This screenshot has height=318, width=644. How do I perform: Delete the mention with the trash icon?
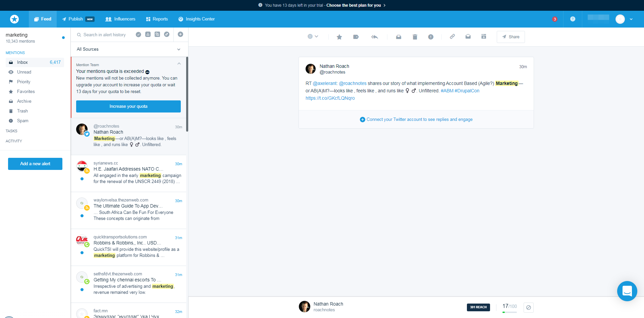[415, 37]
